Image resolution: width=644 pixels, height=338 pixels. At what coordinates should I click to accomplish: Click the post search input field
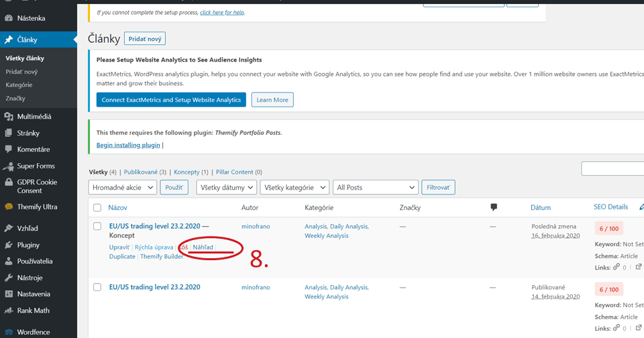612,168
